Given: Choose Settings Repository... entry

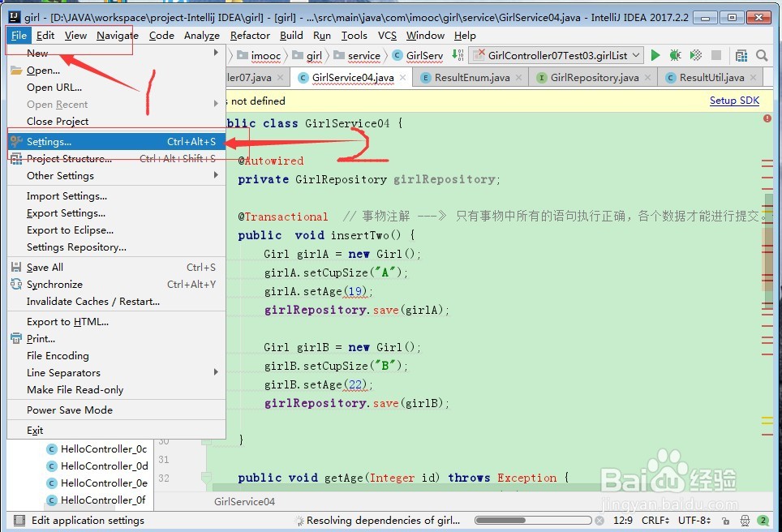Looking at the screenshot, I should [116, 247].
